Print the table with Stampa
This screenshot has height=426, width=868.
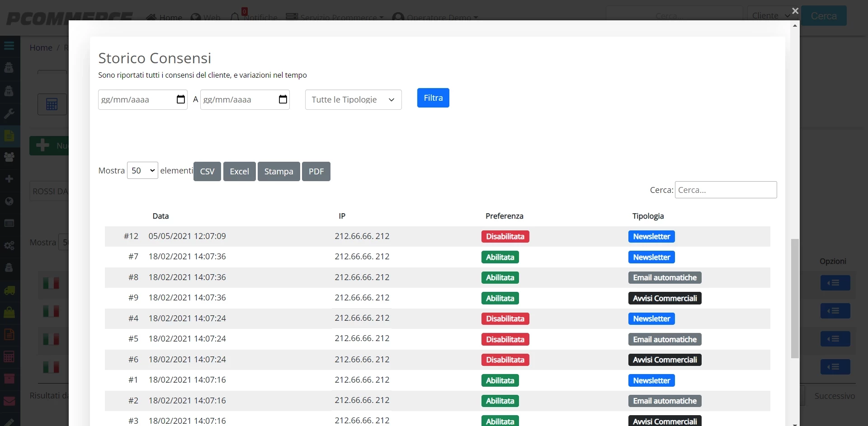(278, 171)
